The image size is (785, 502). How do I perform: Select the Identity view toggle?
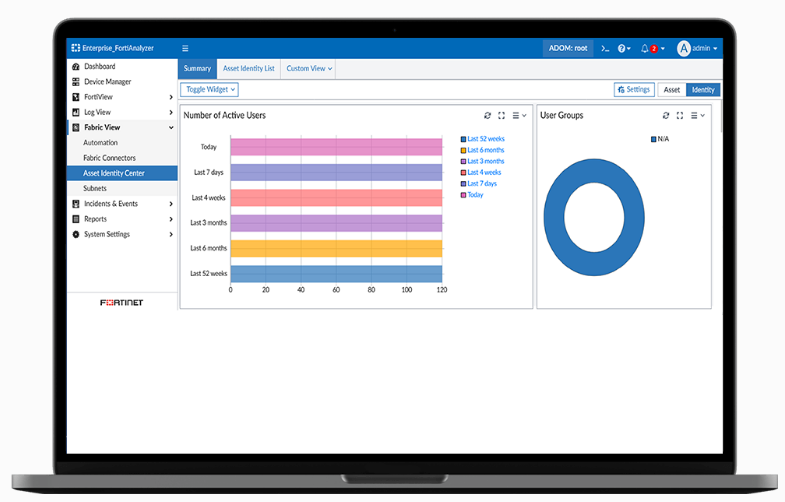tap(703, 90)
